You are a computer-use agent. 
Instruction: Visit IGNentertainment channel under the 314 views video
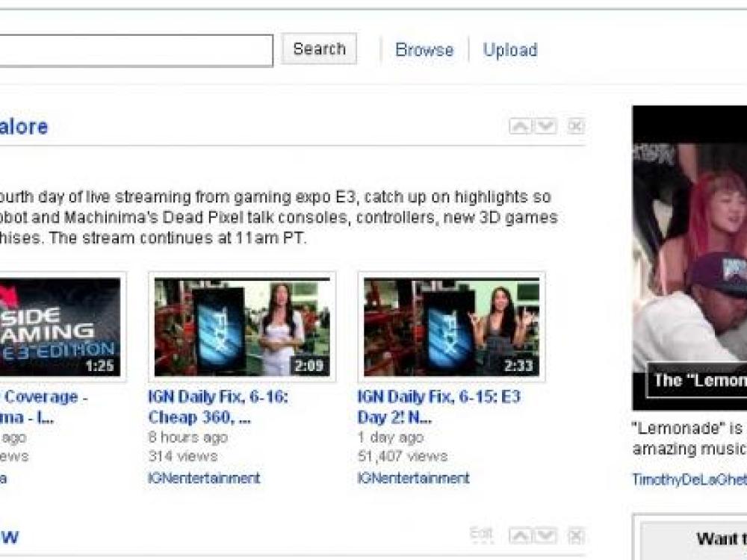point(204,478)
